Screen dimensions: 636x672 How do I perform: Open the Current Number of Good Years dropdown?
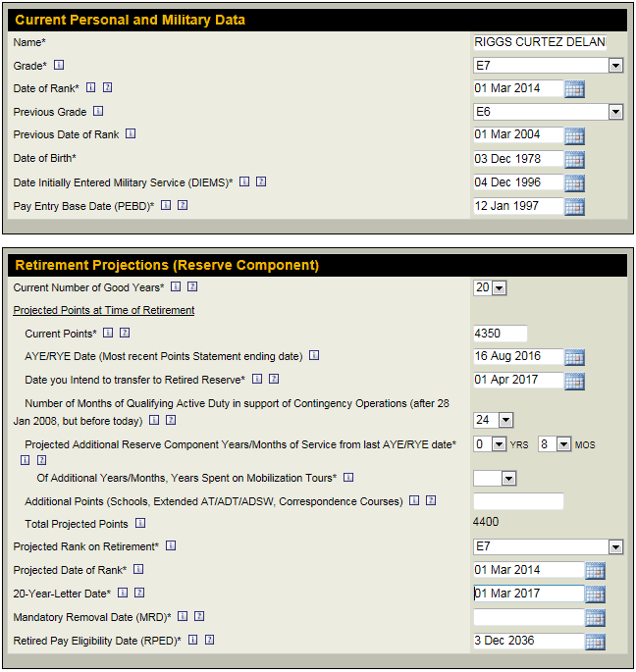tap(499, 287)
